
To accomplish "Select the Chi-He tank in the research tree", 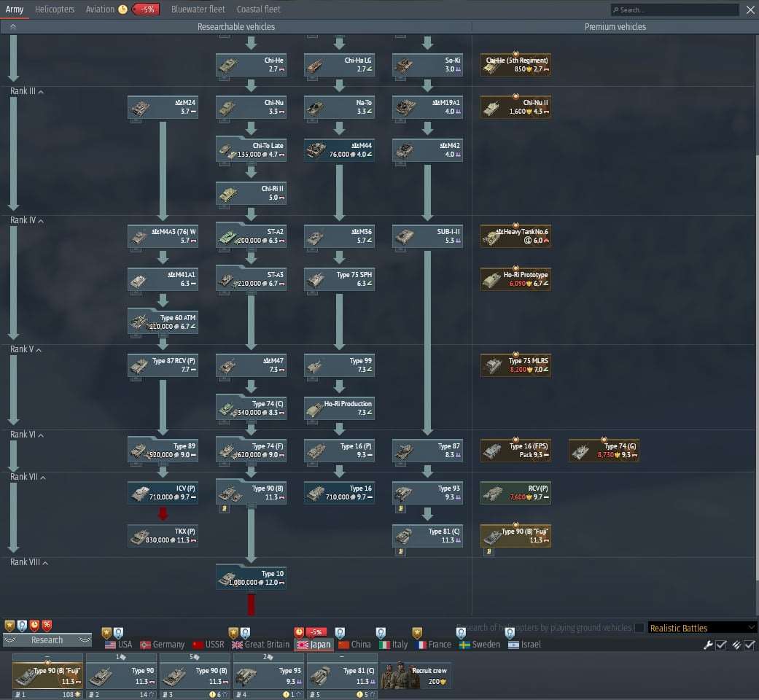I will pos(252,65).
